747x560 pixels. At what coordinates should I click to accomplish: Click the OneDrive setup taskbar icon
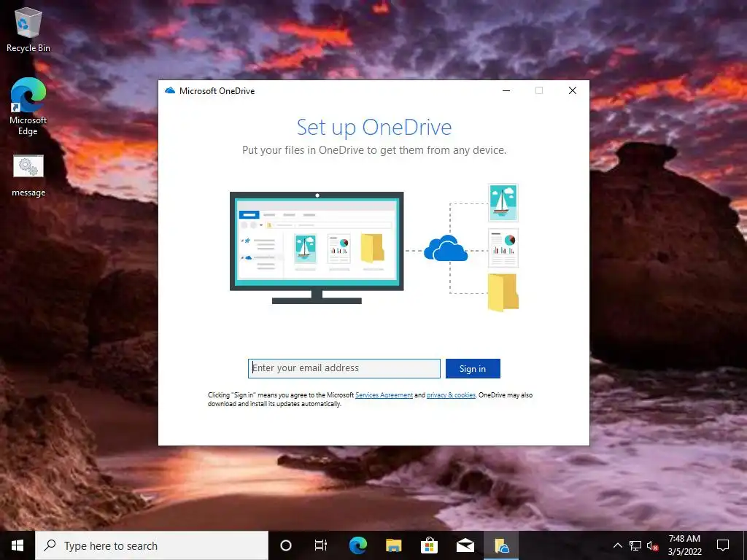pos(501,545)
